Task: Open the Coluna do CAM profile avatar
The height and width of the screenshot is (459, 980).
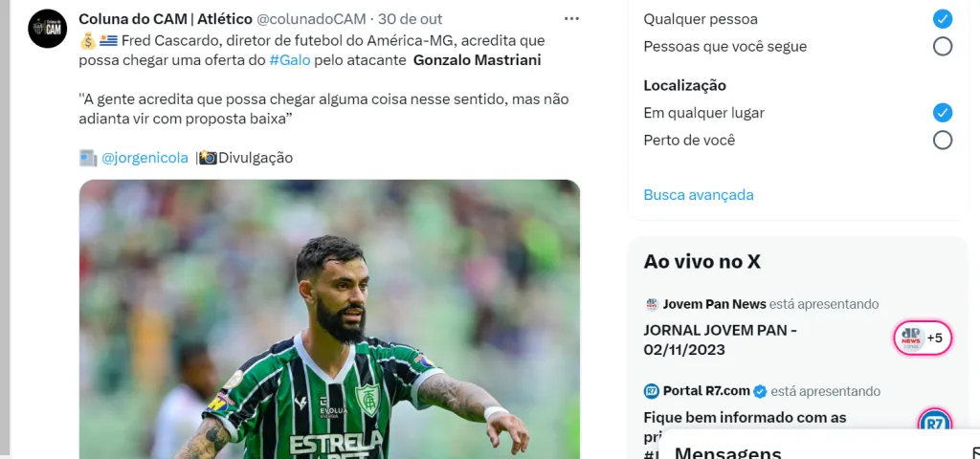Action: click(48, 29)
